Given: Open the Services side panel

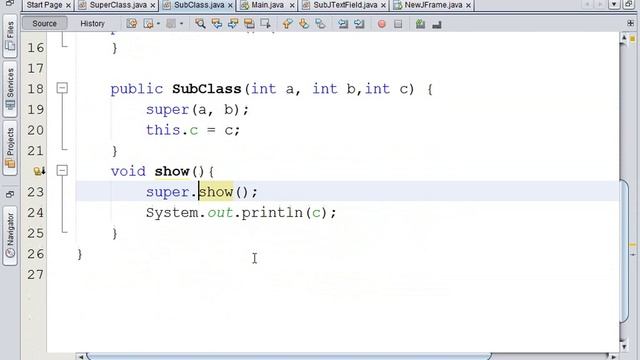Looking at the screenshot, I should coord(10,89).
